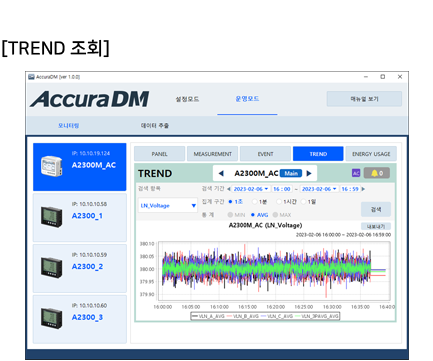This screenshot has height=361, width=433.
Task: Click the 검색 search button
Action: 376,209
